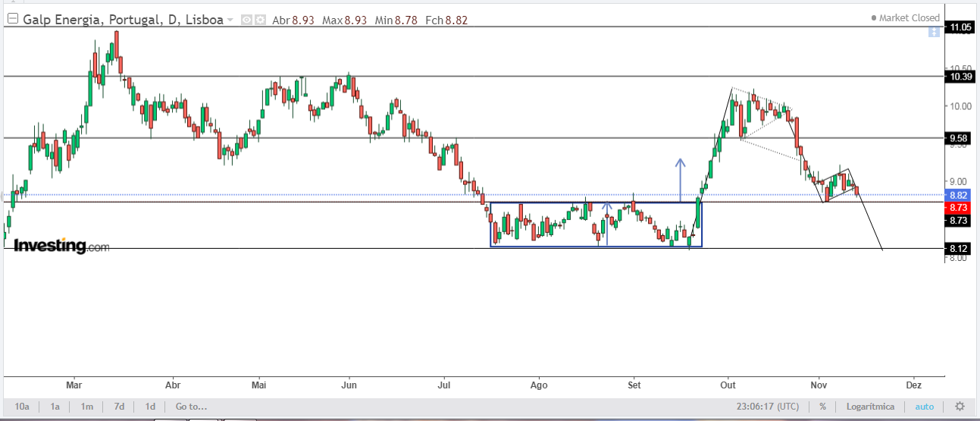The width and height of the screenshot is (980, 421).
Task: Open chart settings gear in bottom bar
Action: tap(960, 407)
